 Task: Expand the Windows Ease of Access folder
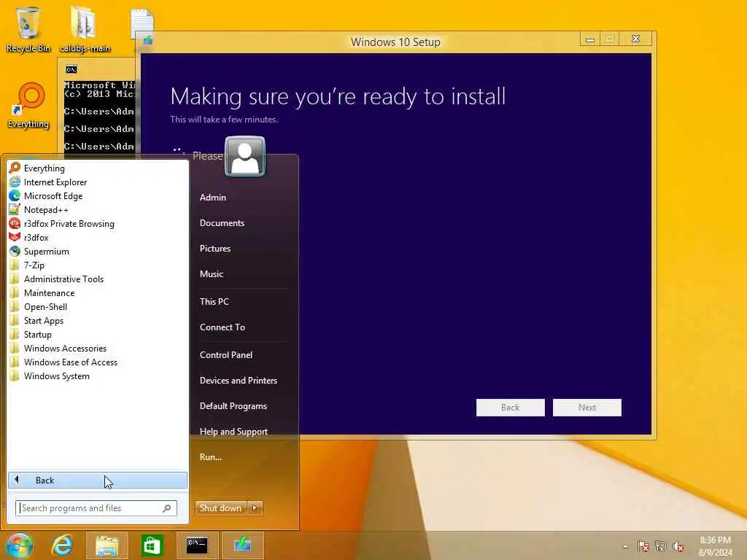tap(98, 362)
